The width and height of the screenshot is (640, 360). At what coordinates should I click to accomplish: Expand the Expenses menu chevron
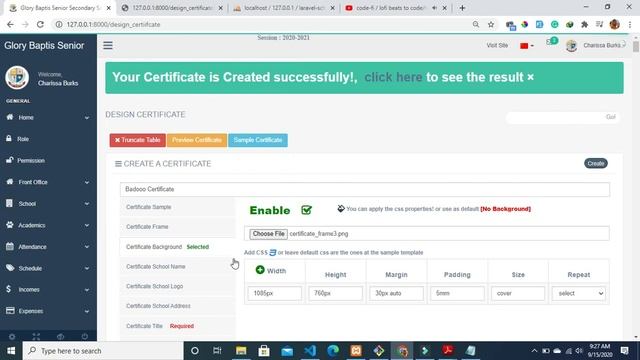click(x=87, y=311)
